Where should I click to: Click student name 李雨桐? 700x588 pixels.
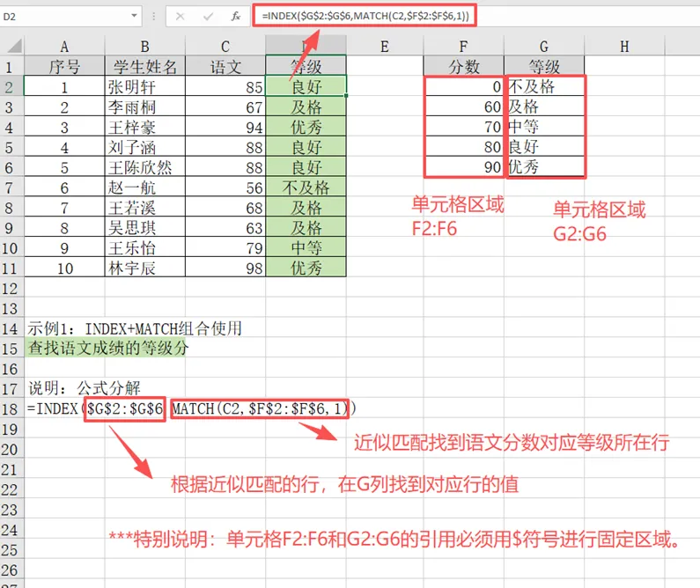click(144, 107)
